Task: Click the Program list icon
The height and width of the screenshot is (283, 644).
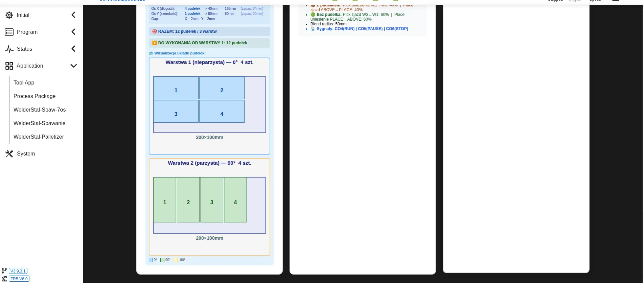Action: 9,32
